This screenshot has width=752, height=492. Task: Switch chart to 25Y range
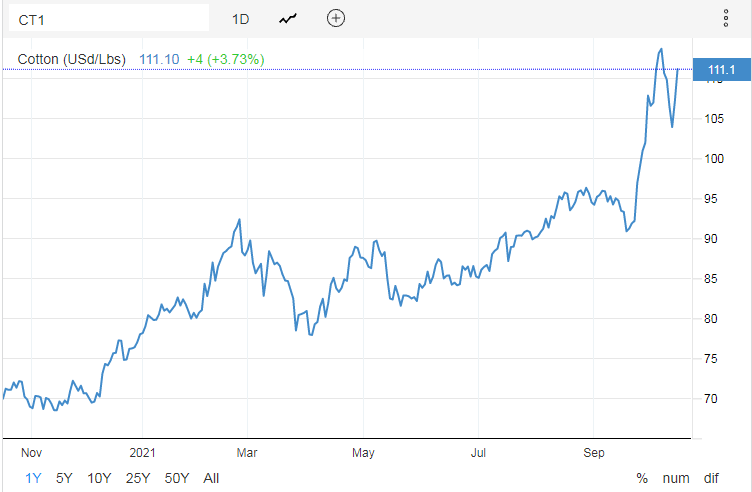coord(138,478)
